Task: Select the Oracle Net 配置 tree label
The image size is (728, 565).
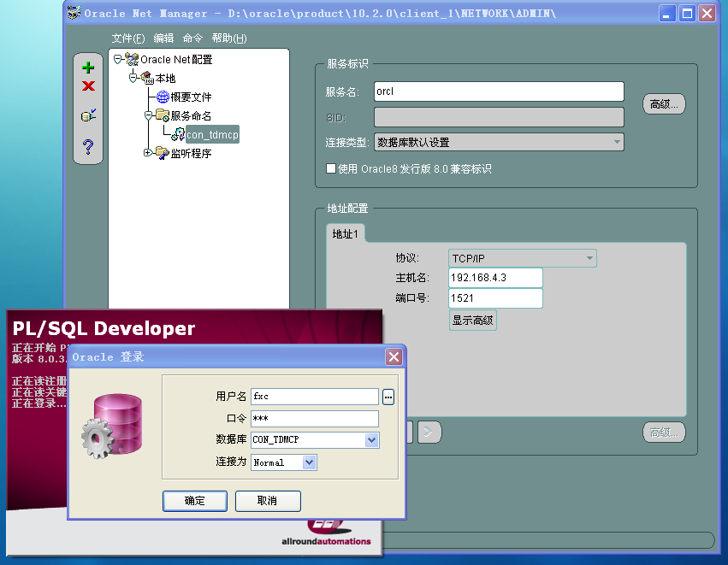Action: (x=176, y=59)
